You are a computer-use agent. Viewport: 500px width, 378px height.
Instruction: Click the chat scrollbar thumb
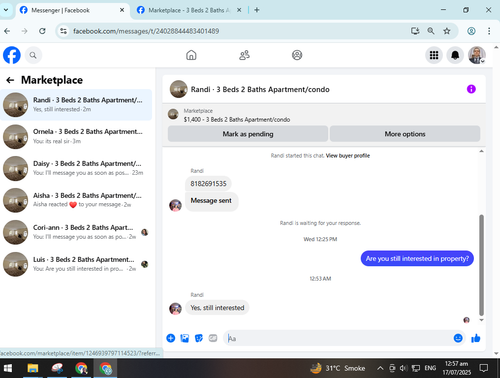[481, 265]
